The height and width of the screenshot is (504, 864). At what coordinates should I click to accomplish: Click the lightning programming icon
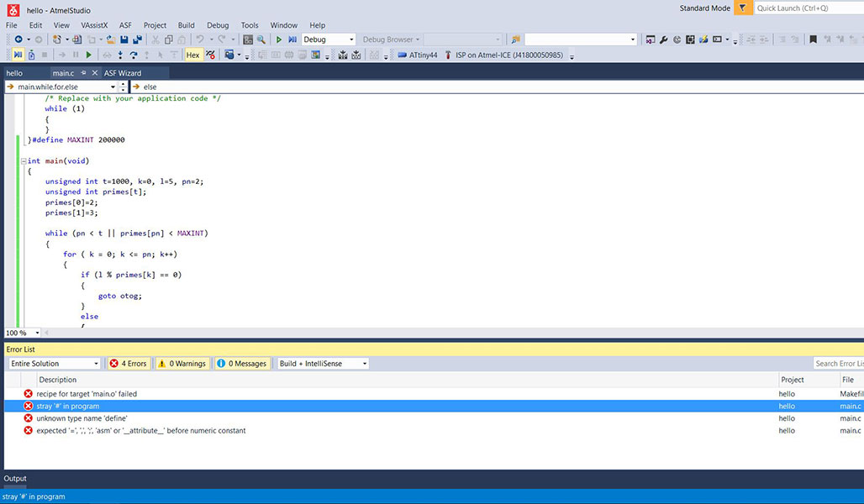pyautogui.click(x=703, y=39)
